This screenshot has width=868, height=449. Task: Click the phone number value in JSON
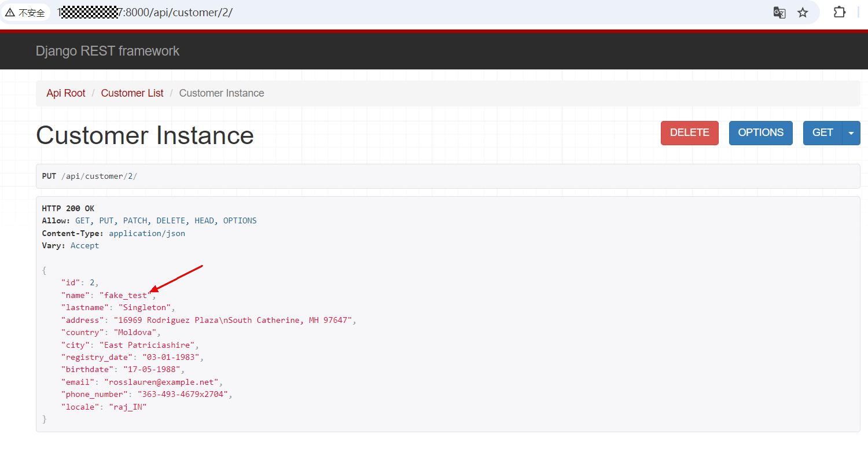tap(184, 395)
